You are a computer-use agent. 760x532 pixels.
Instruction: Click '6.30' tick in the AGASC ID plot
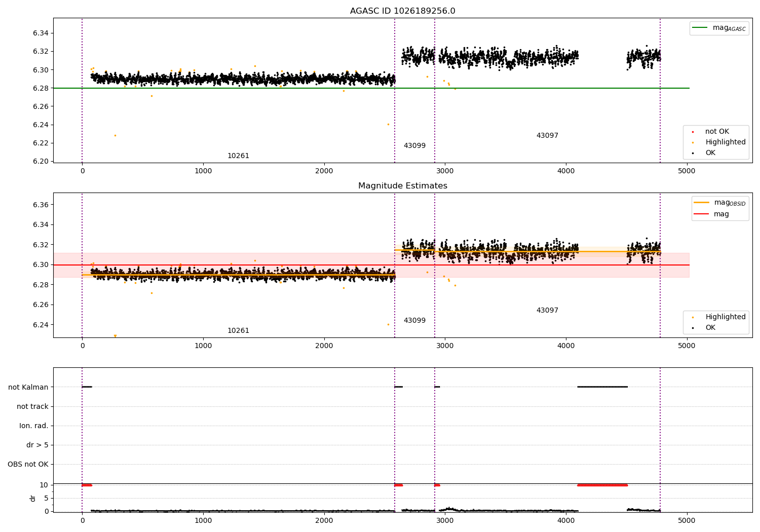[x=41, y=70]
